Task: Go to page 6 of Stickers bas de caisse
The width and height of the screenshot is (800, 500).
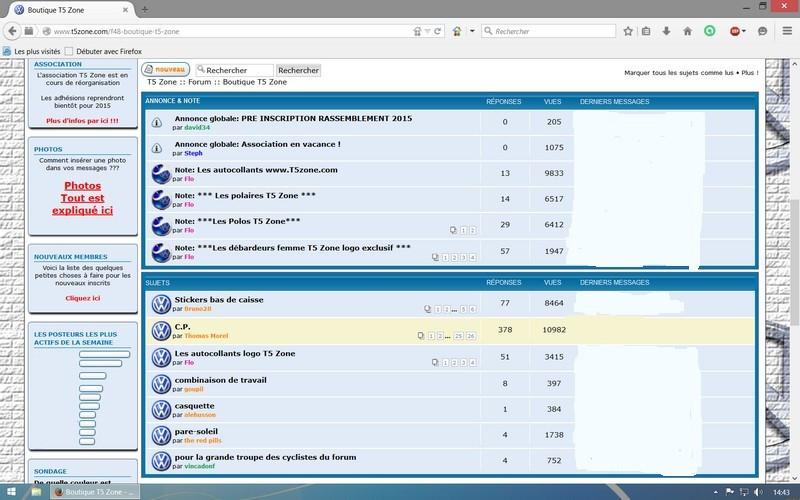Action: coord(472,309)
